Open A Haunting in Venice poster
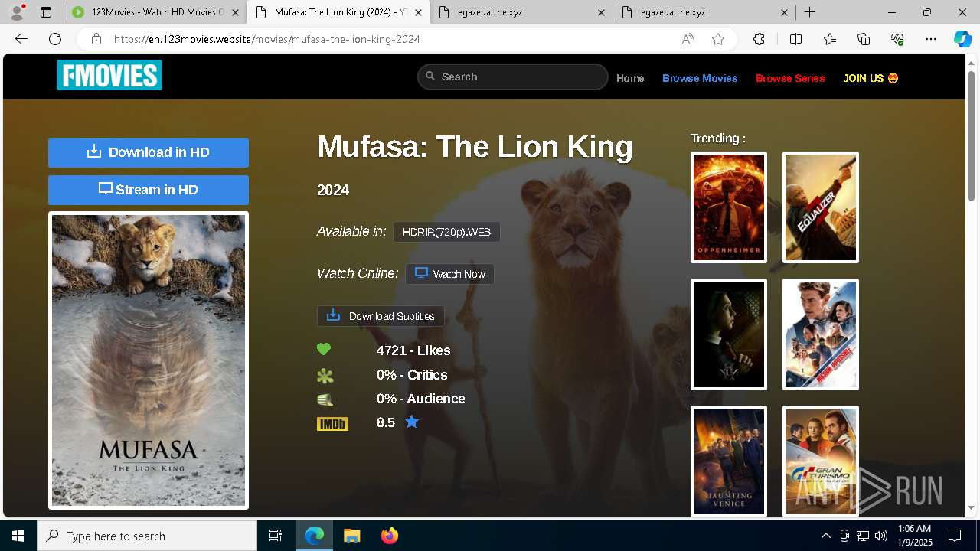Image resolution: width=980 pixels, height=551 pixels. pos(729,461)
